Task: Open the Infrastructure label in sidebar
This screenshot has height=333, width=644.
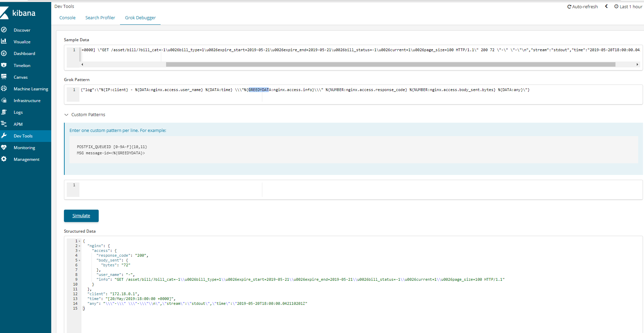Action: pos(27,101)
